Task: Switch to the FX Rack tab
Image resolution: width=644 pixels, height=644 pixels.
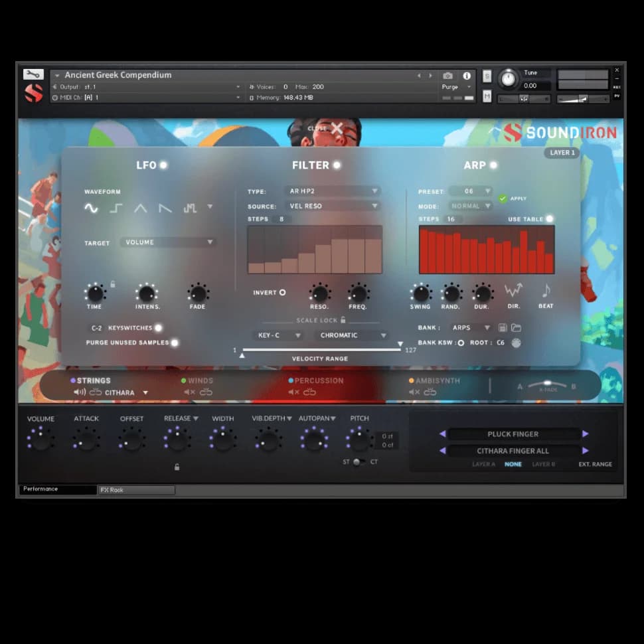Action: pyautogui.click(x=136, y=490)
